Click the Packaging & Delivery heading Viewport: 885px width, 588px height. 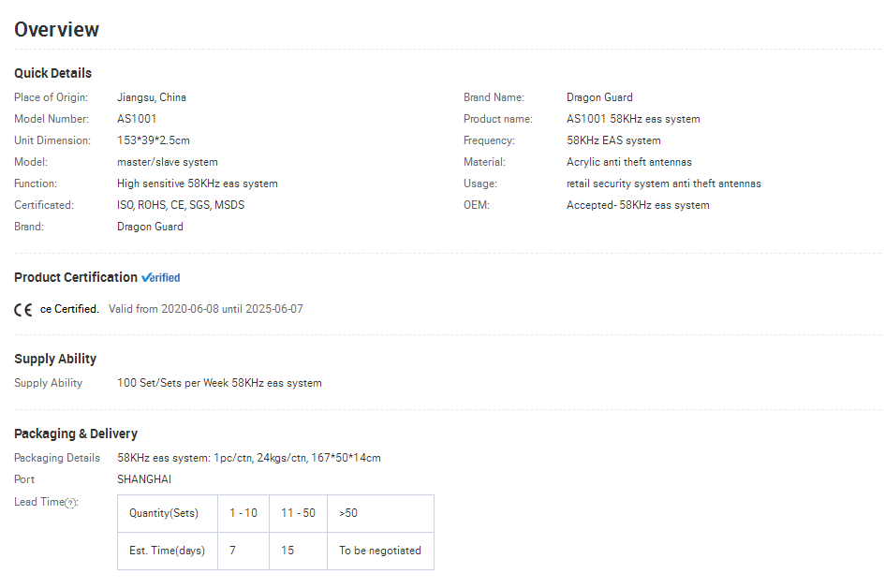pyautogui.click(x=76, y=434)
